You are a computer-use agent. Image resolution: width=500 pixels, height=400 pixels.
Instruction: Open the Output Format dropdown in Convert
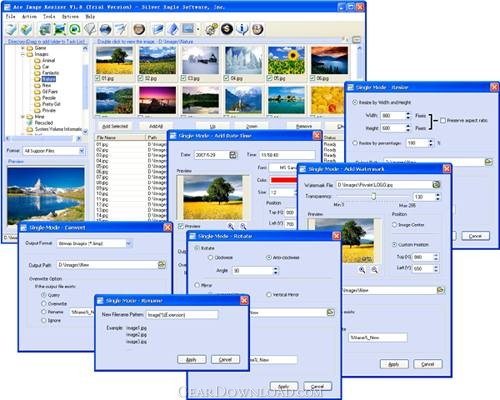tap(129, 244)
